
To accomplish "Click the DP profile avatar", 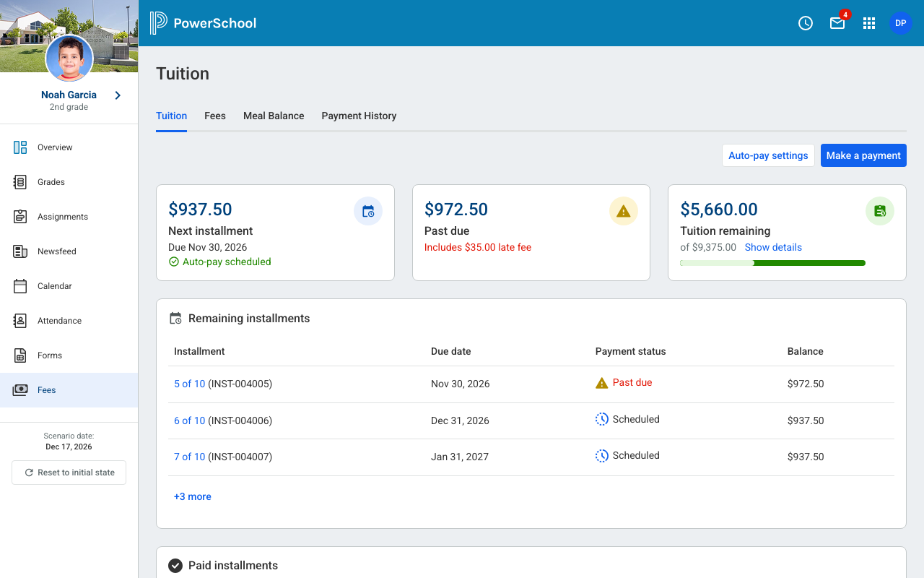I will coord(900,22).
